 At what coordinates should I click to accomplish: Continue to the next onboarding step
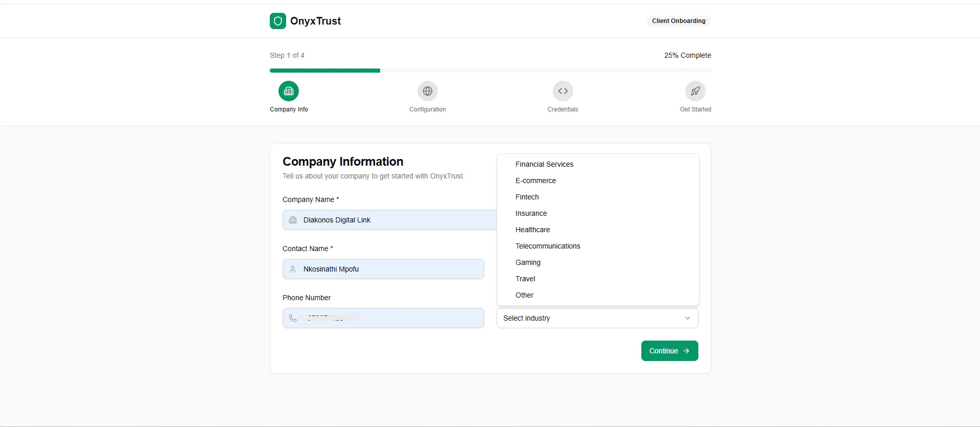[x=669, y=351]
